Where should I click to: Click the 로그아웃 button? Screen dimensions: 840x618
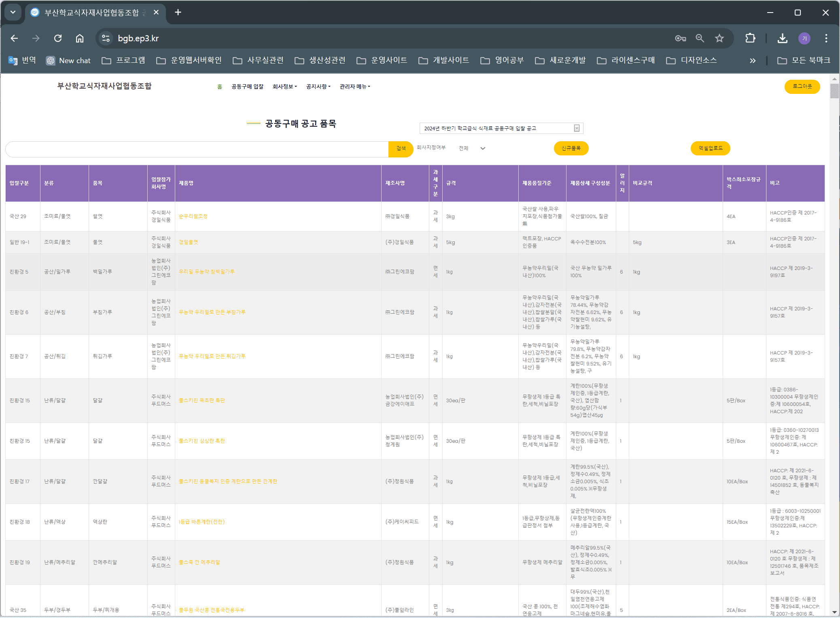802,87
